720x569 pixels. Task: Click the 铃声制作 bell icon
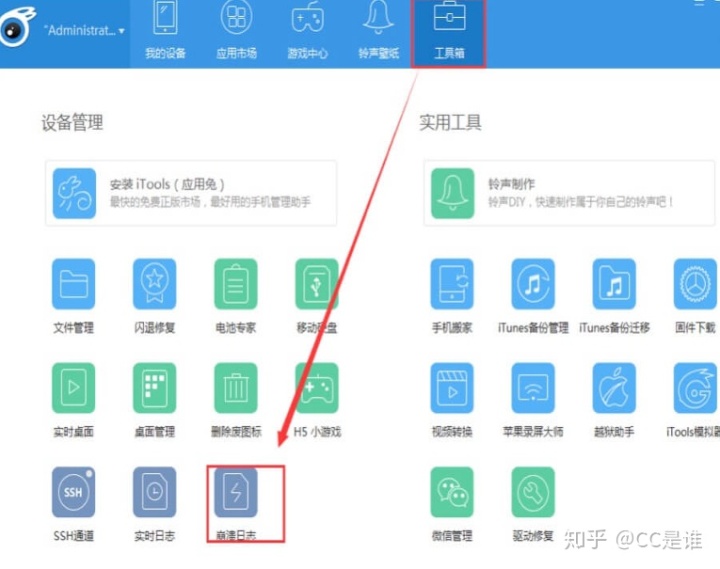coord(452,193)
